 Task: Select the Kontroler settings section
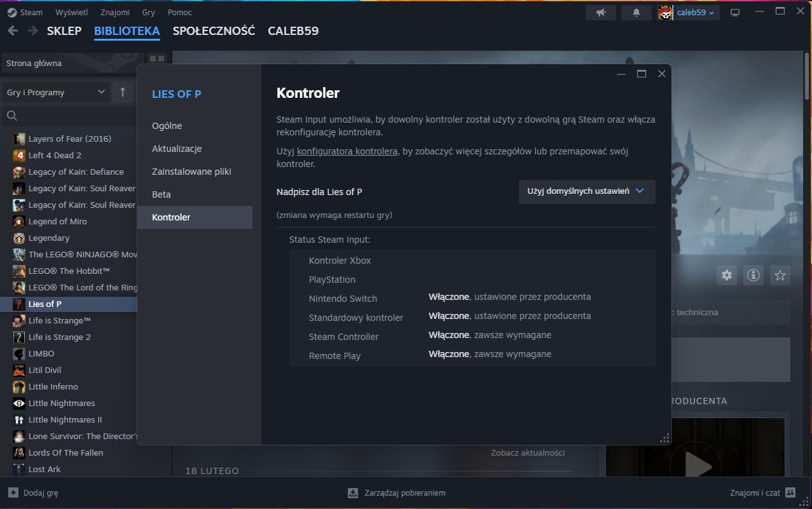[x=195, y=217]
